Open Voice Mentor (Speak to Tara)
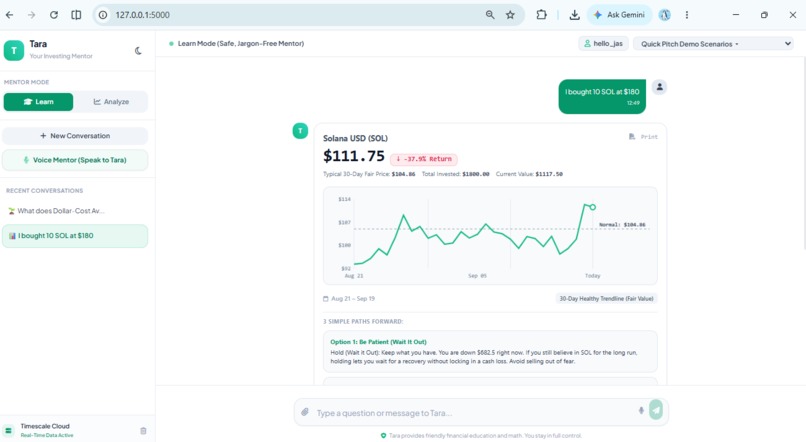 point(75,160)
